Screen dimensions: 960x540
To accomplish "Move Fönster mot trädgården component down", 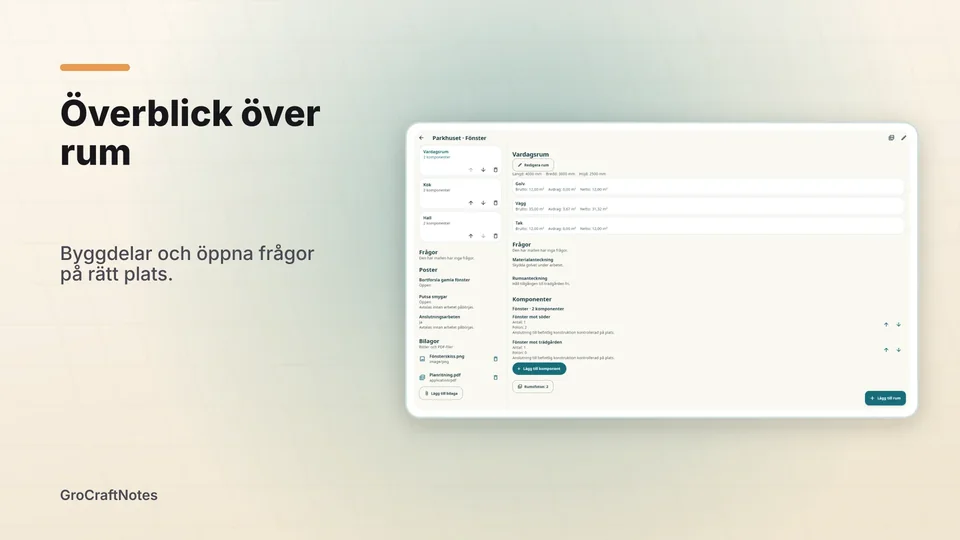I will pyautogui.click(x=898, y=350).
